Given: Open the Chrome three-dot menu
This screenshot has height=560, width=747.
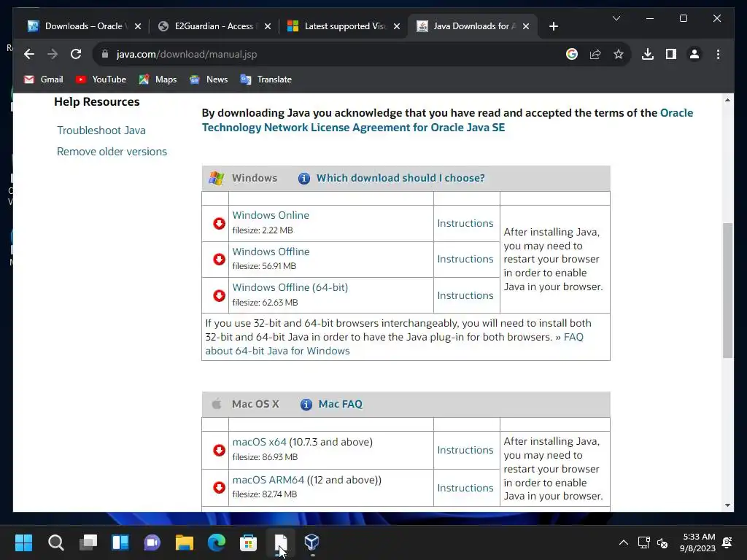Looking at the screenshot, I should coord(718,54).
